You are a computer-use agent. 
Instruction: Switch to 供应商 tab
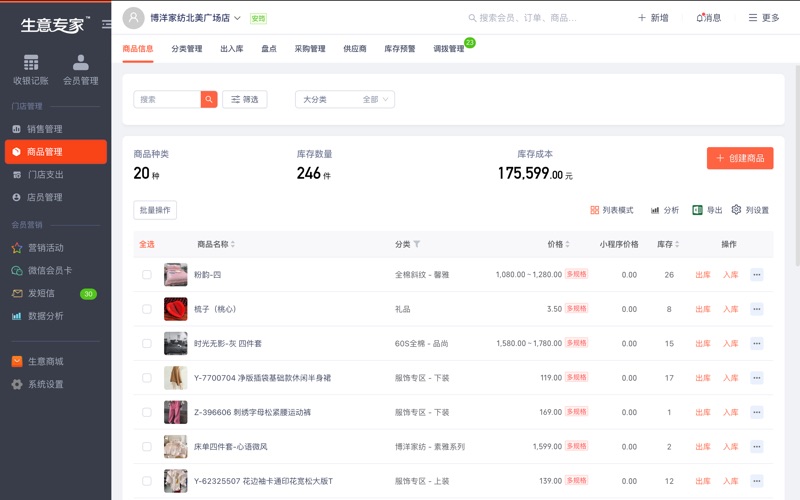coord(355,49)
